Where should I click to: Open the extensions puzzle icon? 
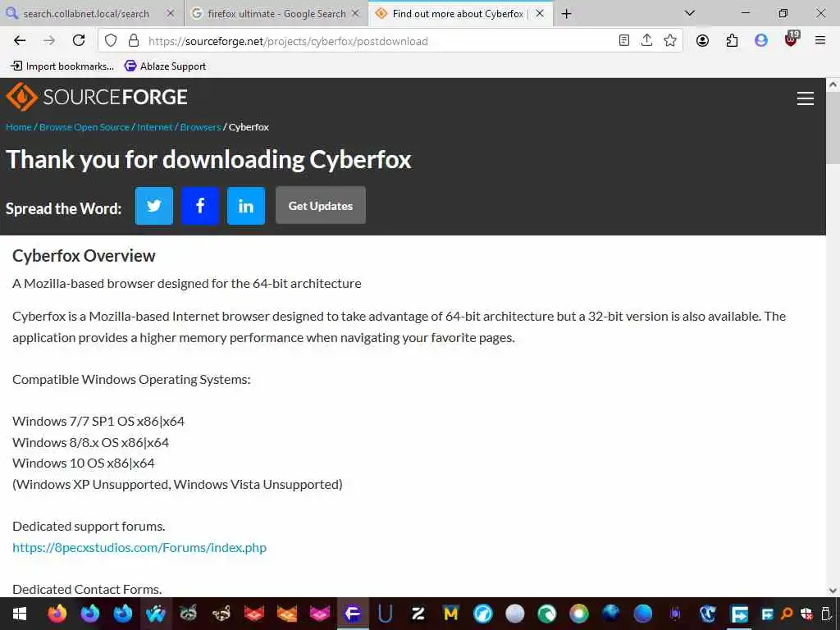coord(732,40)
